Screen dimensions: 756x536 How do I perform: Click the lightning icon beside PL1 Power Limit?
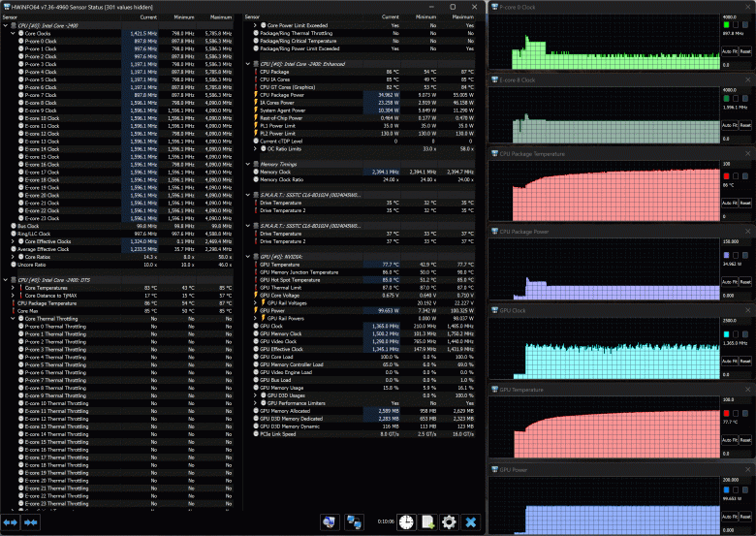pyautogui.click(x=256, y=126)
